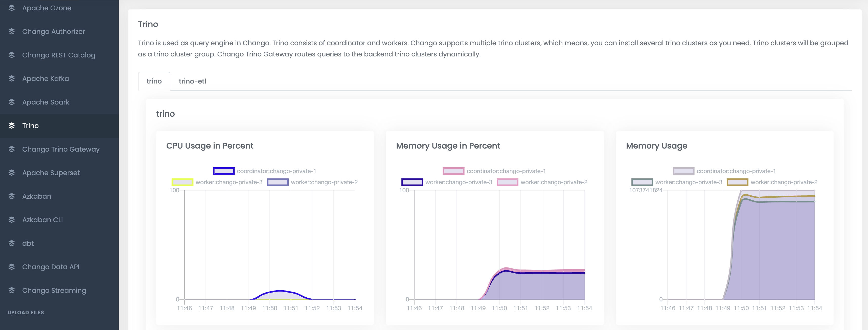Click the UPLOAD FILES section heading
Viewport: 868px width, 330px height.
[26, 313]
